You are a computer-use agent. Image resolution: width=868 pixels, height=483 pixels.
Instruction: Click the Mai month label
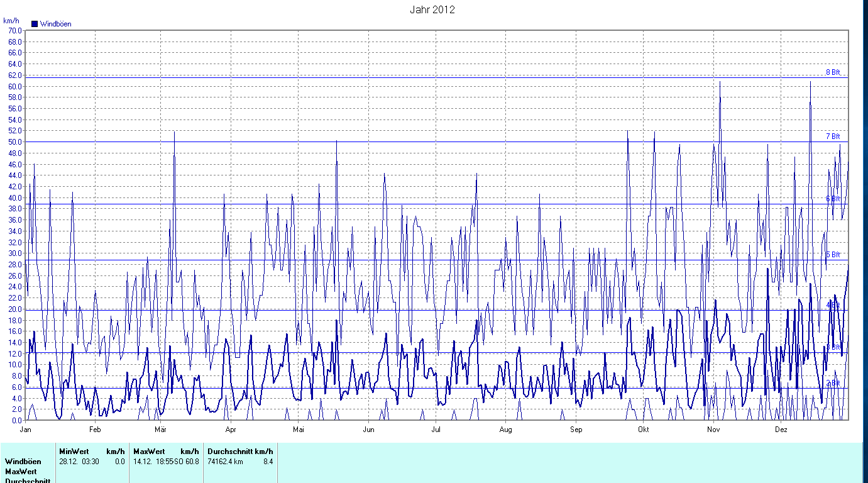pyautogui.click(x=299, y=430)
